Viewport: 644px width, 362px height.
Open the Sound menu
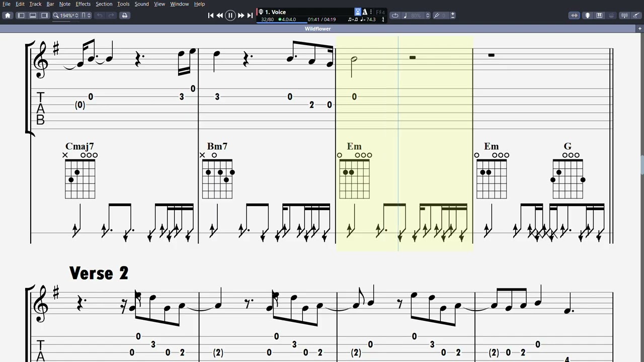141,4
